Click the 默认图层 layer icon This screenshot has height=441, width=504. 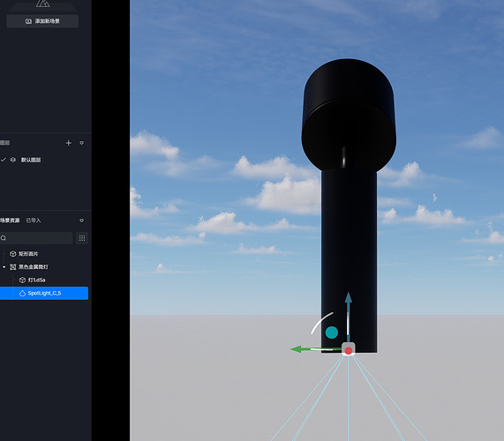pos(13,160)
